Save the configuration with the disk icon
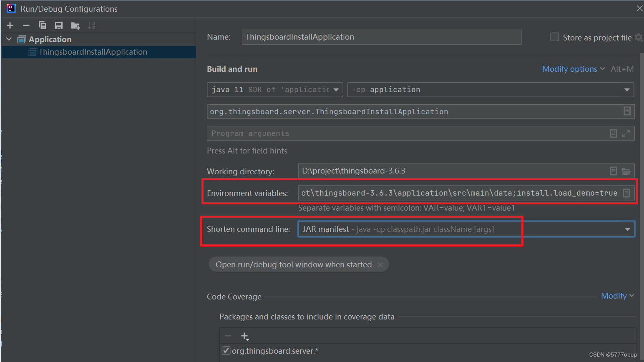 [x=59, y=25]
